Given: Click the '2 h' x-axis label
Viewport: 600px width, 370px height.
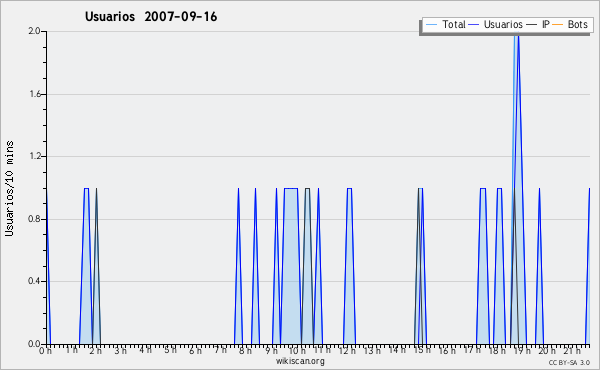Looking at the screenshot, I should pos(95,350).
